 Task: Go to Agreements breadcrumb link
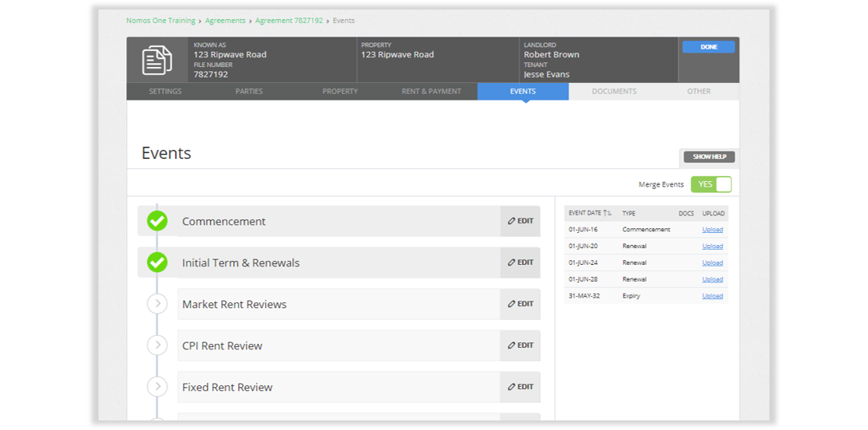point(224,21)
